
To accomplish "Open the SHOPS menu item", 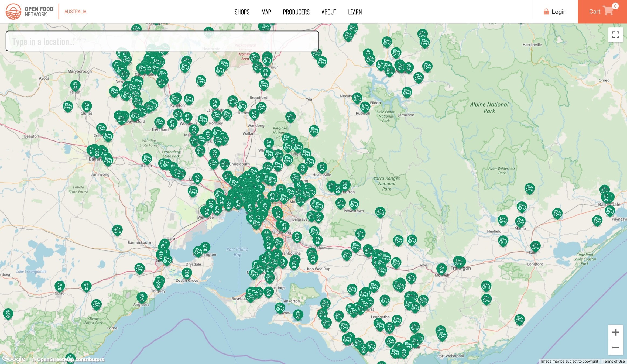I will pos(242,12).
